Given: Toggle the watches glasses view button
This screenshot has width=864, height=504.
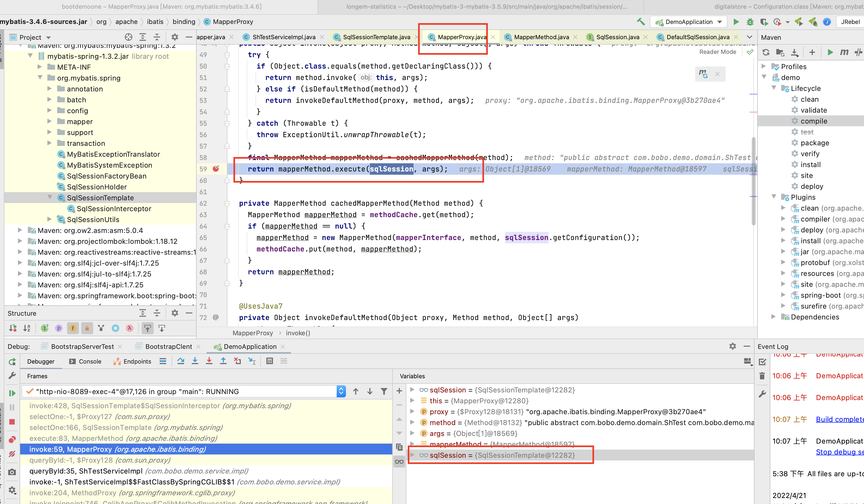Looking at the screenshot, I should click(x=399, y=462).
